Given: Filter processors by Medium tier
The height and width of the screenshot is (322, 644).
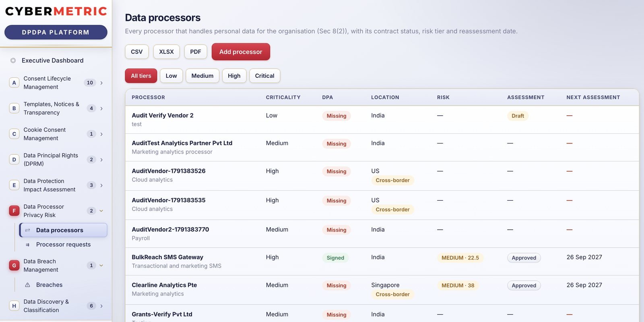Looking at the screenshot, I should 202,76.
